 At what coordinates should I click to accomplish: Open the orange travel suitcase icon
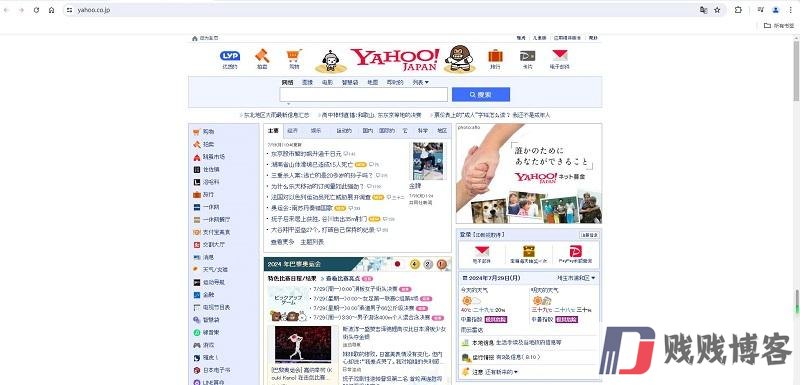pyautogui.click(x=495, y=55)
